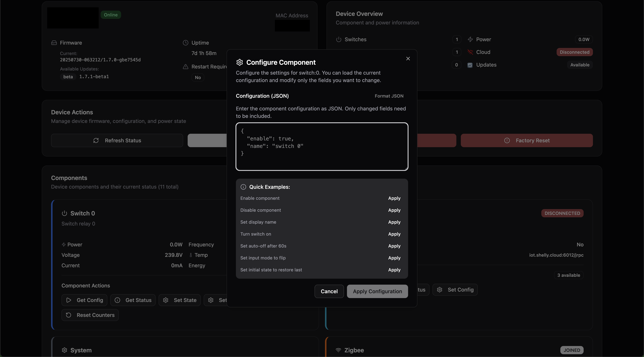Apply the Set input mode to flip example
The height and width of the screenshot is (357, 644).
(x=394, y=258)
